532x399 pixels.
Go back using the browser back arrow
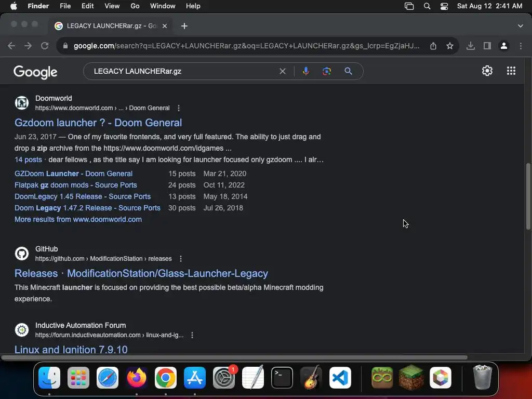(x=11, y=46)
